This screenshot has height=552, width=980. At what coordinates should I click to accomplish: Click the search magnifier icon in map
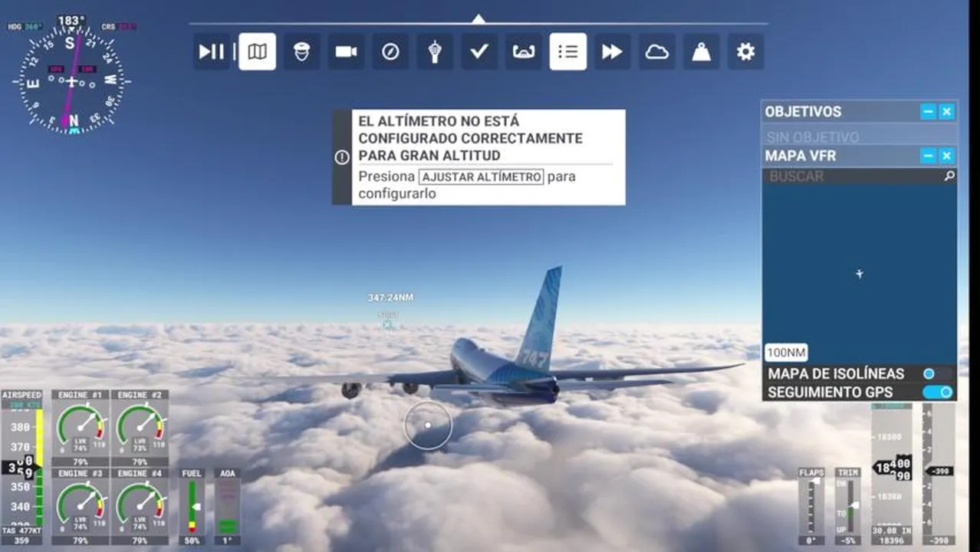pyautogui.click(x=949, y=176)
